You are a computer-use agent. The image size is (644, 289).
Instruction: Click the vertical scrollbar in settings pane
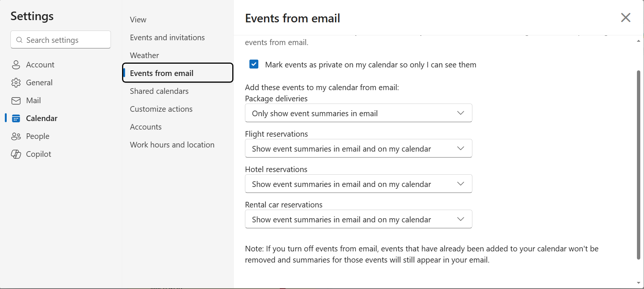pos(638,164)
